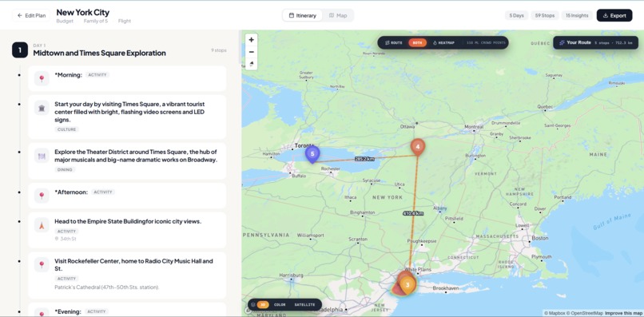Select the SATELLITE map style
The width and height of the screenshot is (644, 317).
click(304, 305)
